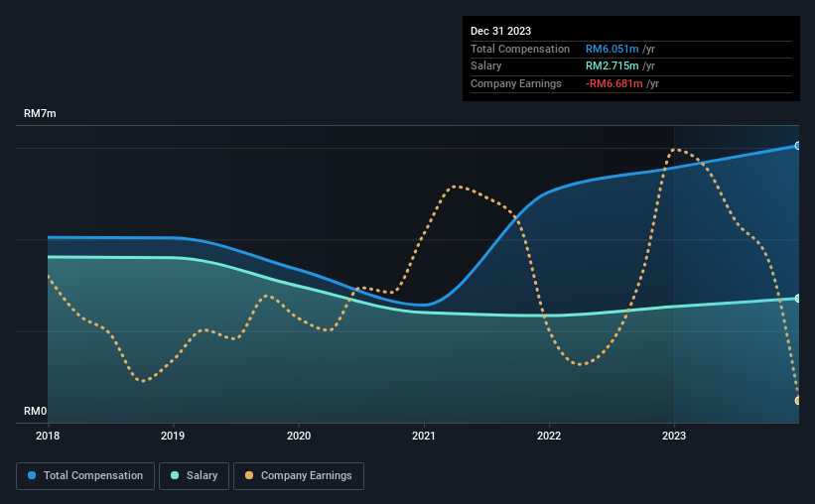This screenshot has width=815, height=504.
Task: Click the RM6.051m total compensation value
Action: coord(611,49)
